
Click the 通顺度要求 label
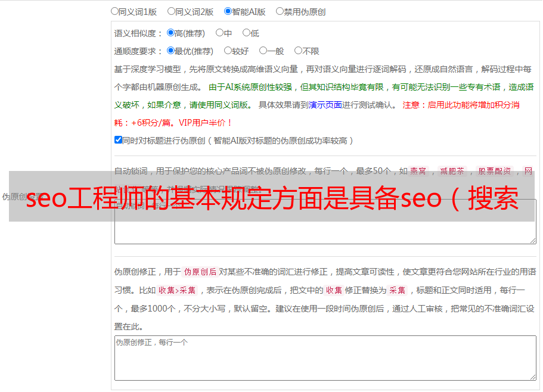tap(138, 51)
